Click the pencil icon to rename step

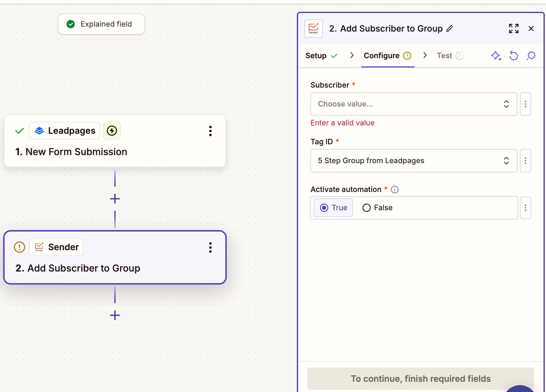(x=450, y=29)
